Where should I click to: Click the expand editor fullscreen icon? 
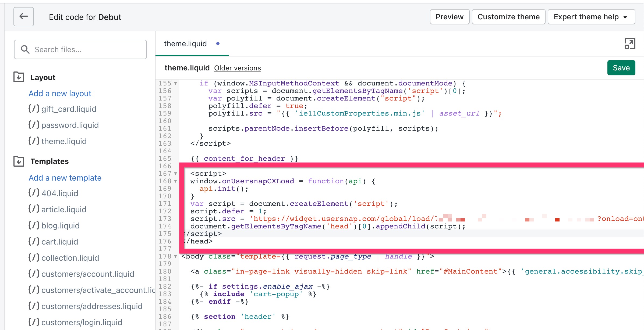tap(629, 44)
